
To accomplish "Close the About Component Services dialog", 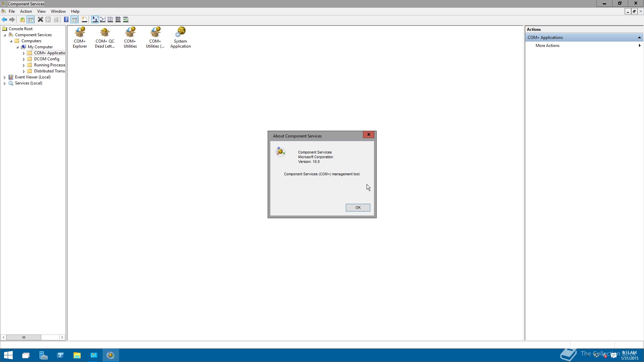I will point(369,134).
